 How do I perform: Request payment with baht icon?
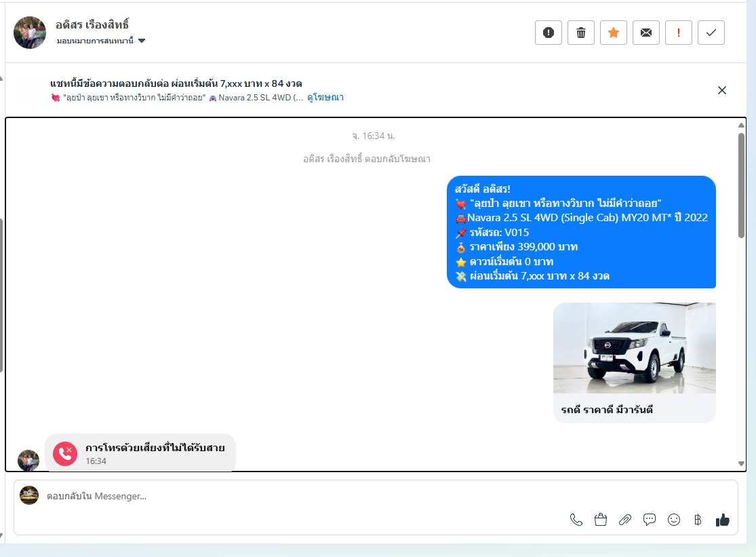tap(698, 520)
